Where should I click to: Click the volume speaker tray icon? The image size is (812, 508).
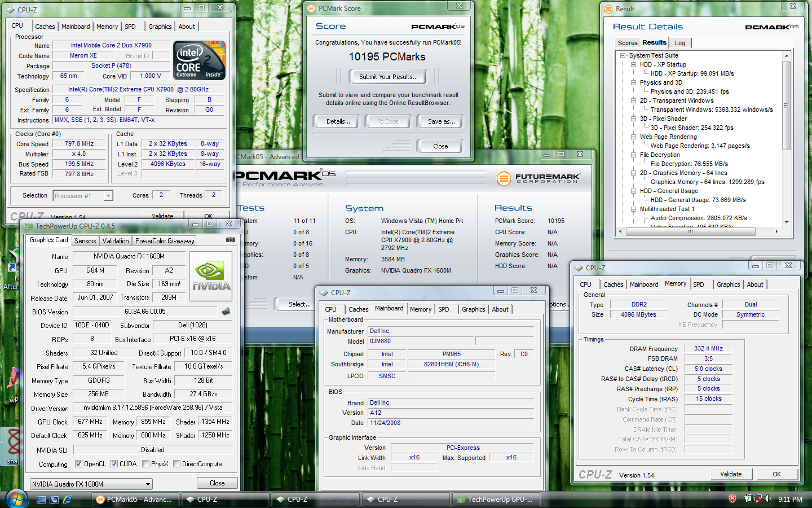[x=768, y=499]
